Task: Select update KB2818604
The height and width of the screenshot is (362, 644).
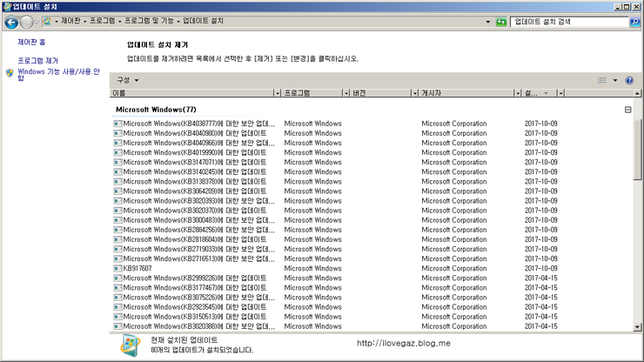Action: [336, 239]
